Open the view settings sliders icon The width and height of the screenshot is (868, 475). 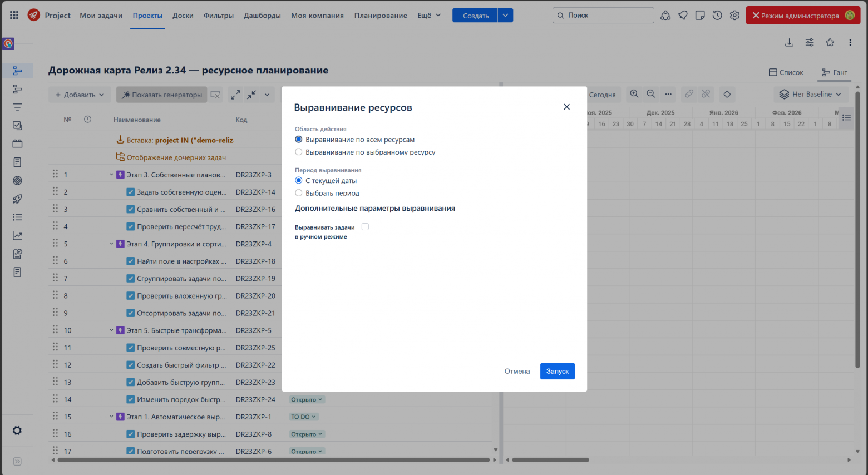pos(810,42)
